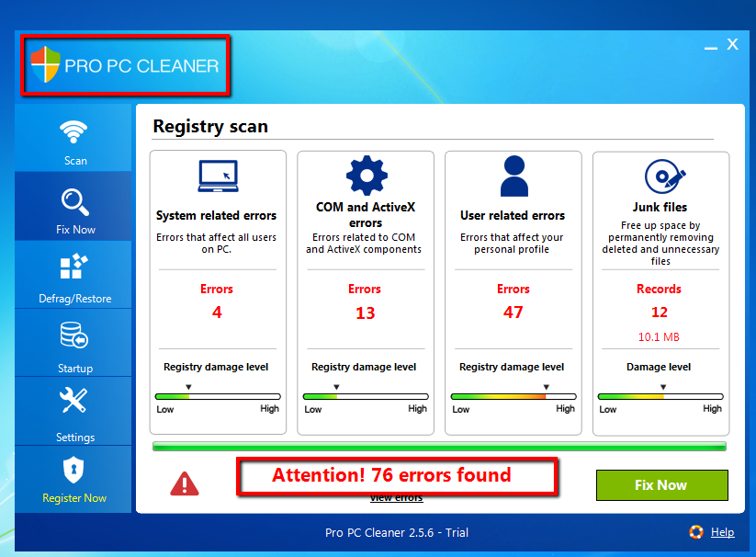The width and height of the screenshot is (756, 557).
Task: Click the COM and ActiveX damage level bar
Action: tap(366, 396)
